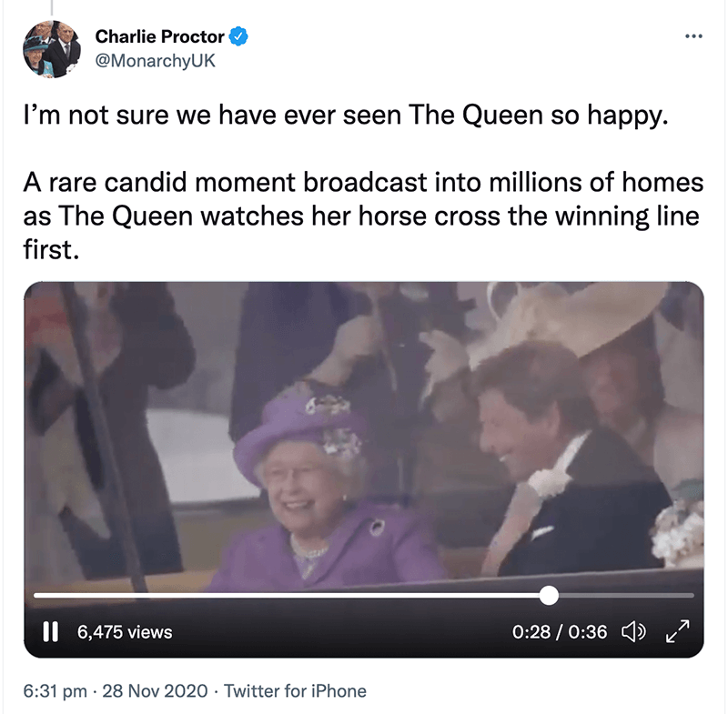
Task: Visit the @MonarchyUK handle link
Action: 155,61
